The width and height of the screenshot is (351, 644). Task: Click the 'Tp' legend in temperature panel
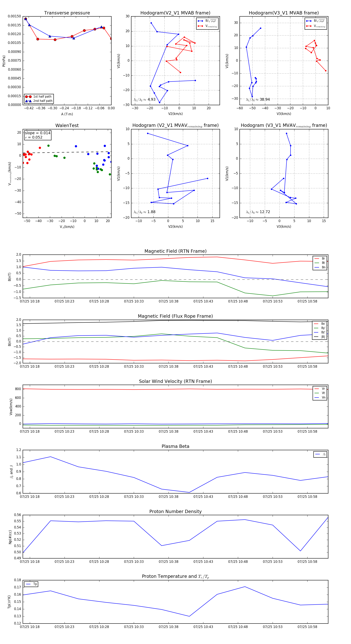tap(31, 584)
